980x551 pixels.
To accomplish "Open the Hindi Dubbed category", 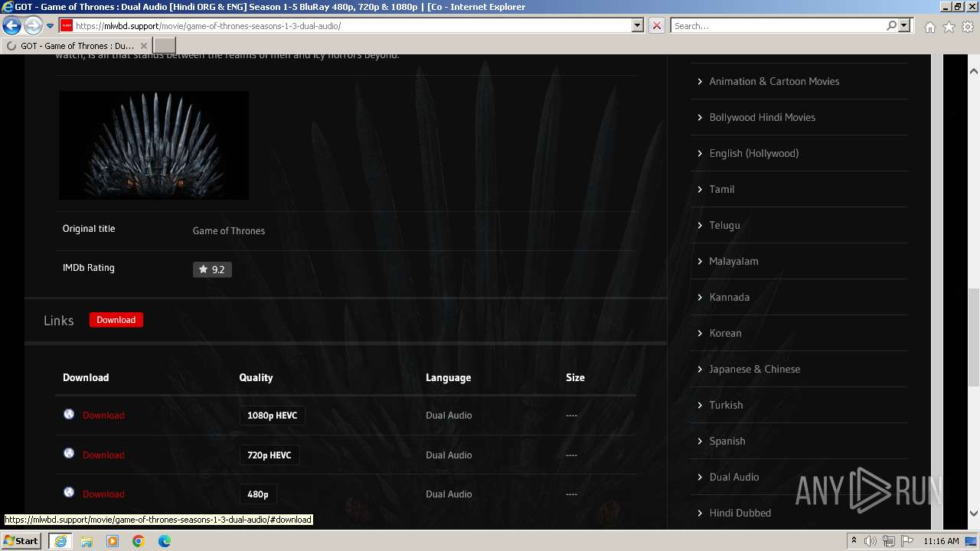I will tap(740, 513).
